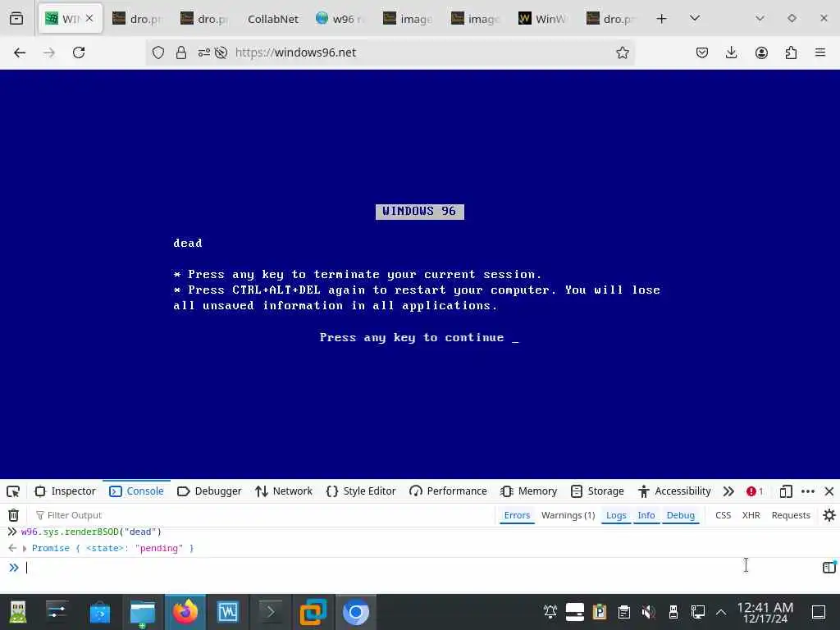Viewport: 840px width, 630px height.
Task: Click the Filter Output field
Action: [262, 515]
